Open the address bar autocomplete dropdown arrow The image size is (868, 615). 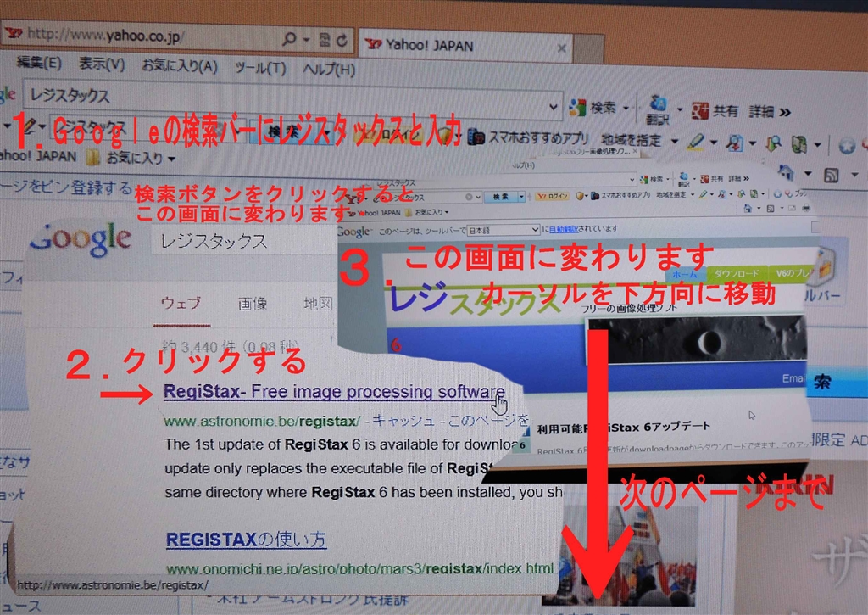pyautogui.click(x=305, y=39)
